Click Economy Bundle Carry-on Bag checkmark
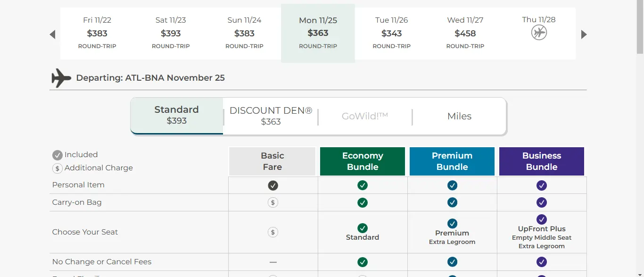The width and height of the screenshot is (644, 277). click(x=363, y=202)
